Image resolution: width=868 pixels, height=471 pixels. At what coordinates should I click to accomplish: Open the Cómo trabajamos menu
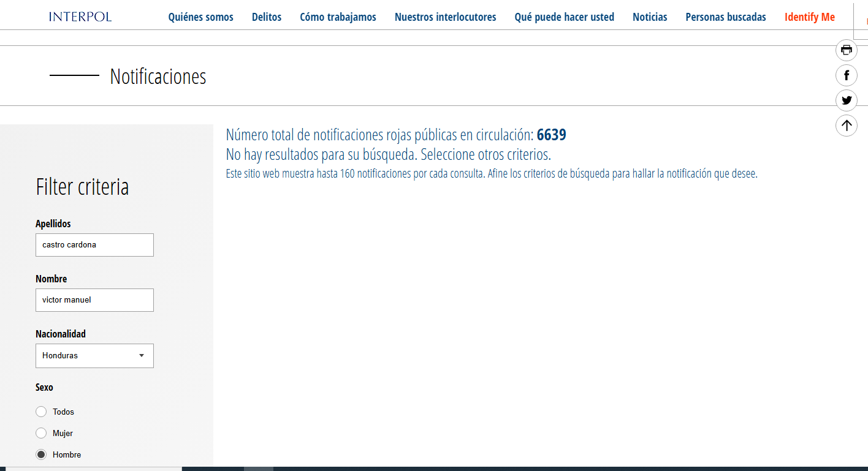(338, 17)
